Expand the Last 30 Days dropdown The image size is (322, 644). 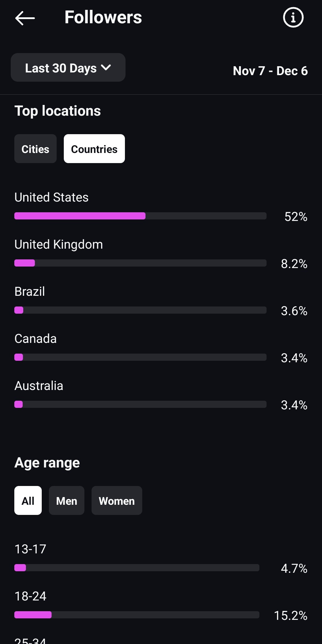(68, 68)
